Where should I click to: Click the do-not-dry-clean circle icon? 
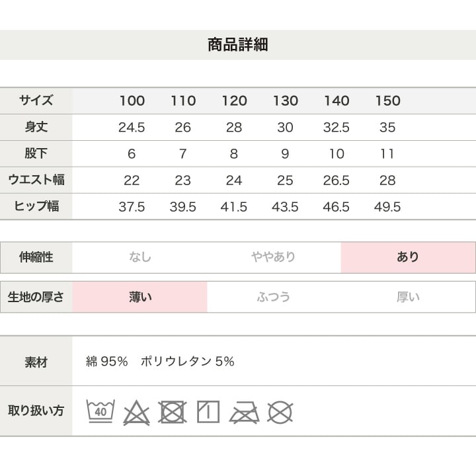point(280,413)
